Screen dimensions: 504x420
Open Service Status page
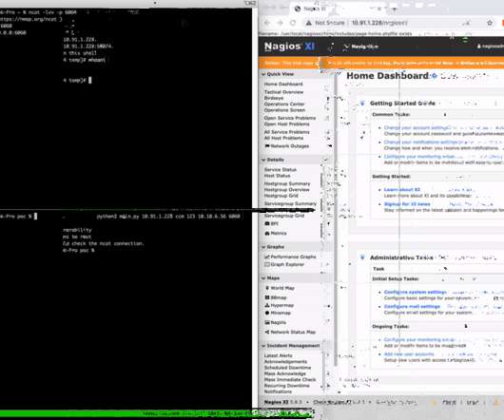[x=281, y=169]
